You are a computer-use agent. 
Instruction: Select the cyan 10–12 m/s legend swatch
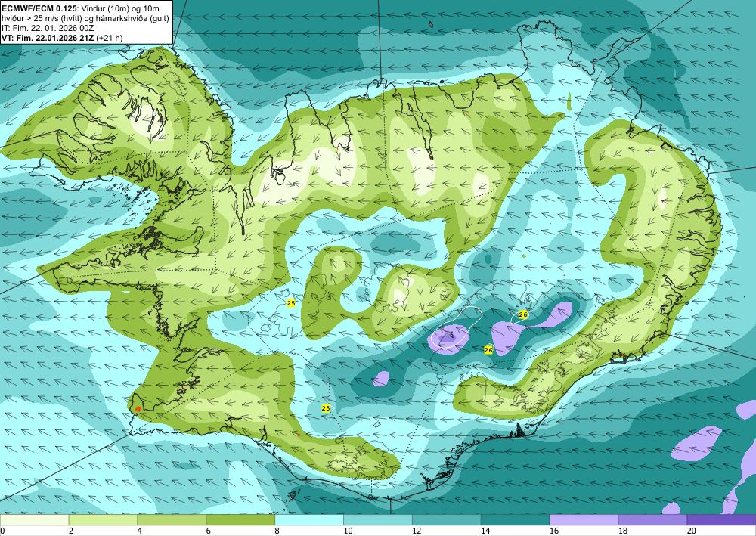coord(378,520)
